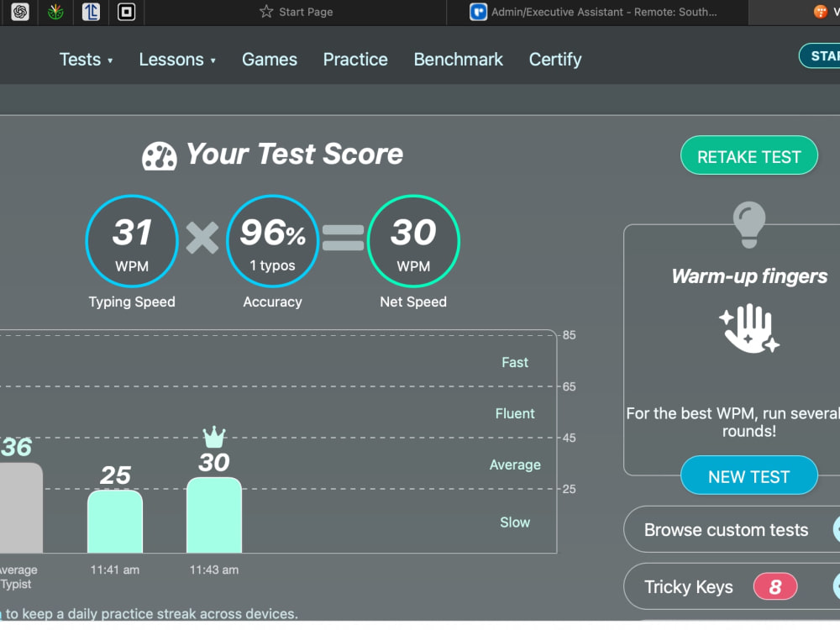The height and width of the screenshot is (630, 840).
Task: Open the blue T pinned tab
Action: 91,12
